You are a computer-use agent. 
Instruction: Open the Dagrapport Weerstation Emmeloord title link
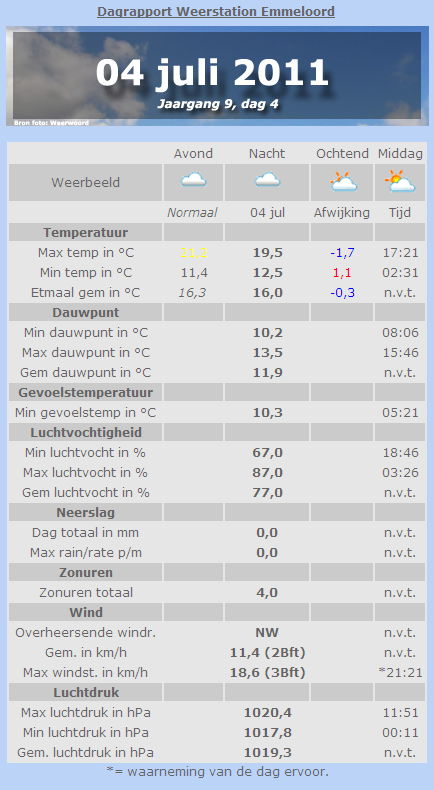coord(216,12)
